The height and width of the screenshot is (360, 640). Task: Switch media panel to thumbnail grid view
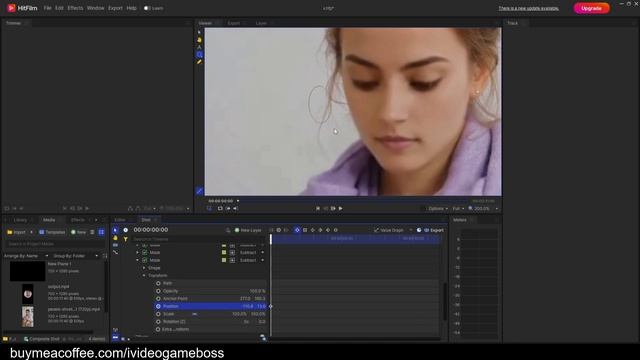[101, 232]
